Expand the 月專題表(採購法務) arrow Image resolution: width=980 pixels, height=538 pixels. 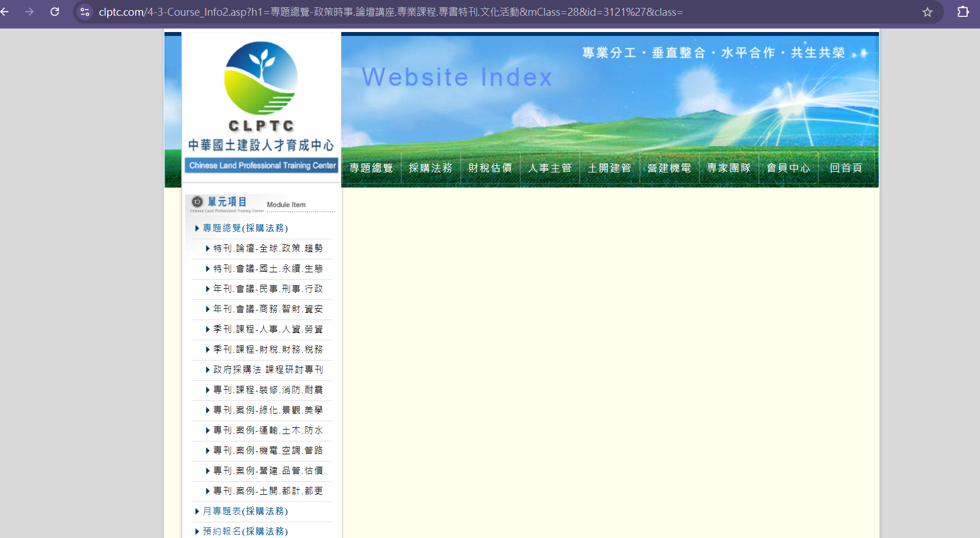point(197,511)
